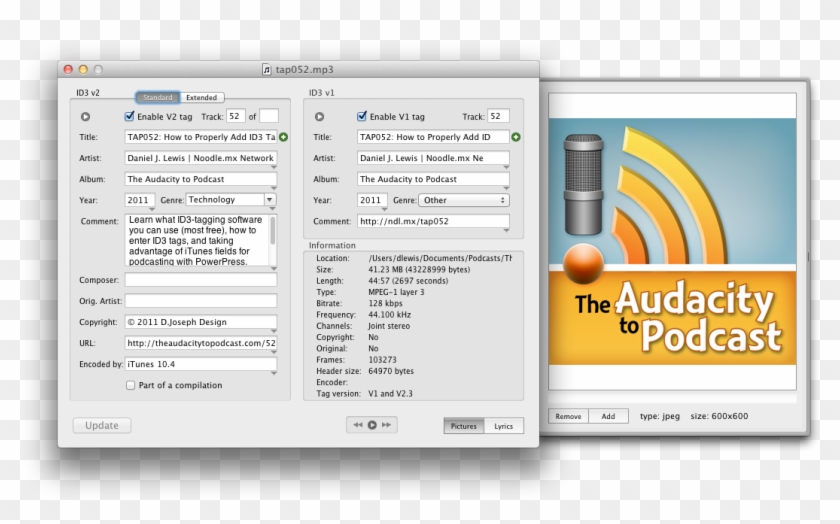Click the Encoded by field
The image size is (840, 524).
click(x=201, y=364)
